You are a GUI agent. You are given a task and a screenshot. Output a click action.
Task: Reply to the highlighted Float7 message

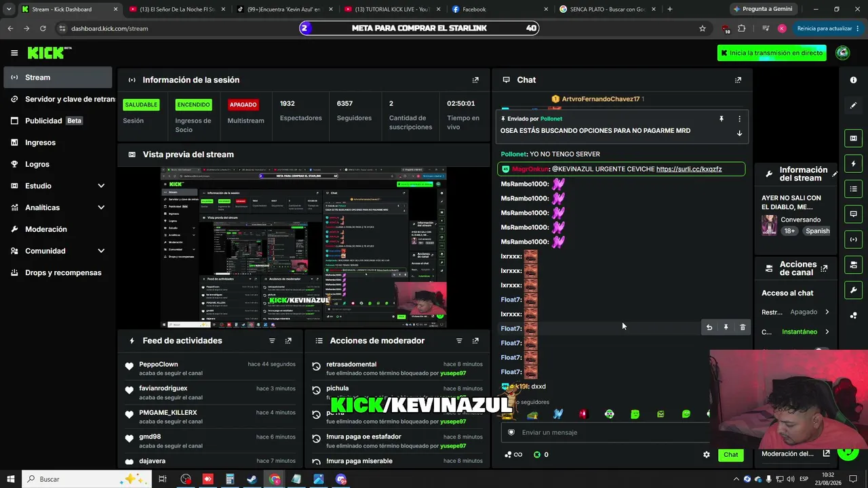point(709,327)
